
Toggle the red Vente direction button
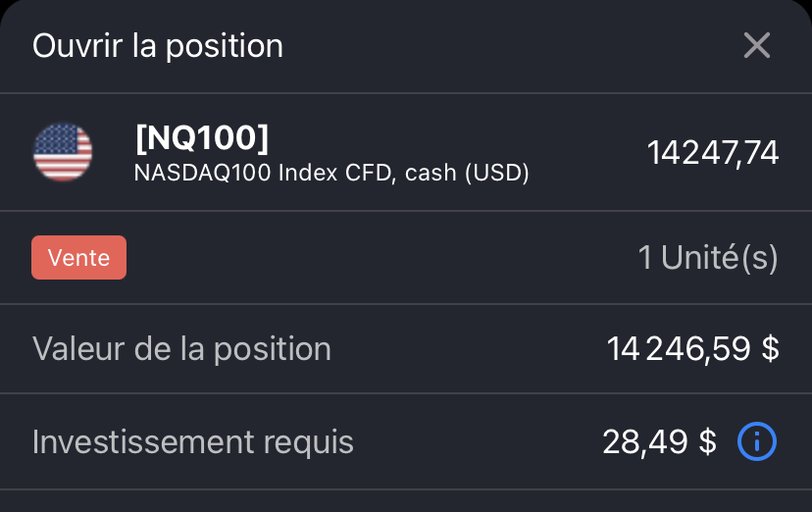click(78, 258)
